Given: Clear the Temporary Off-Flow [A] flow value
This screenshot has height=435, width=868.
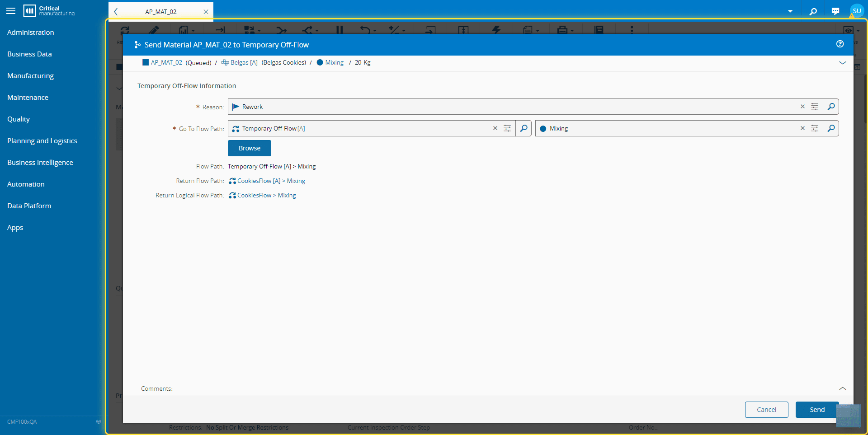Looking at the screenshot, I should pos(495,128).
